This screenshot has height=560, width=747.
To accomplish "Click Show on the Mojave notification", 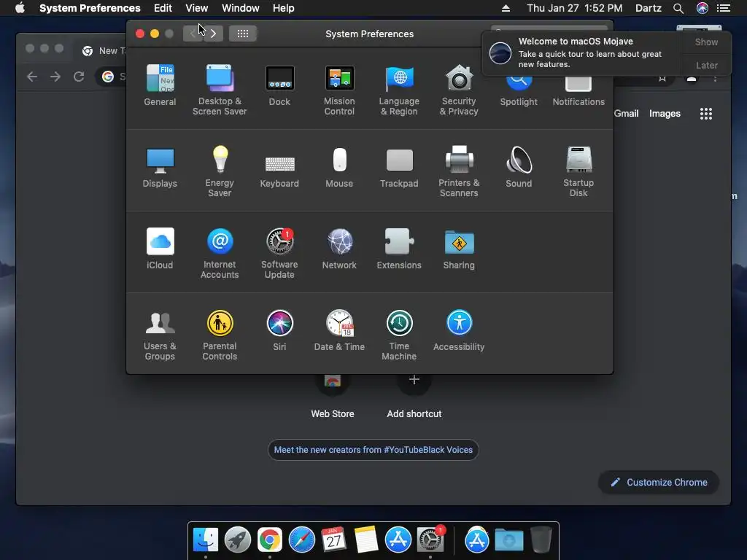I will [x=706, y=42].
